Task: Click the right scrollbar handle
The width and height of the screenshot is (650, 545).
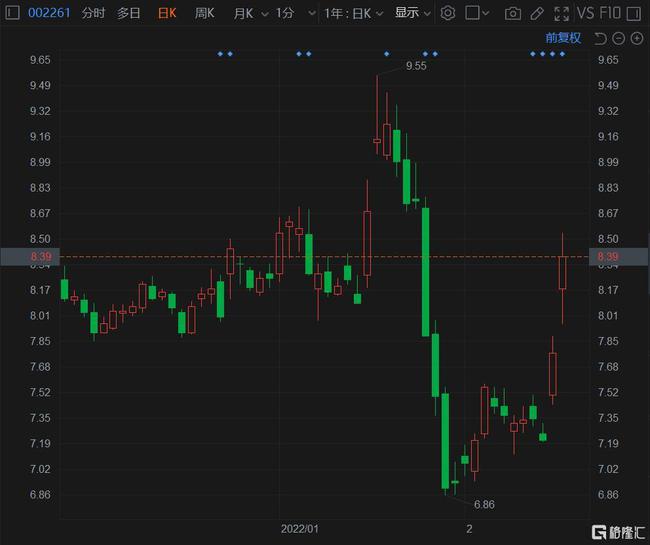Action: (648, 264)
